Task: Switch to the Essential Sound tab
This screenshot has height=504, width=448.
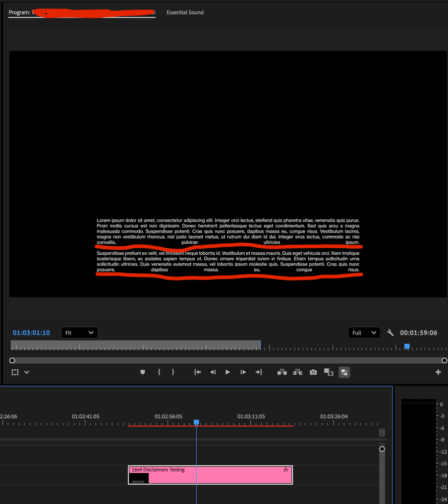Action: 185,12
